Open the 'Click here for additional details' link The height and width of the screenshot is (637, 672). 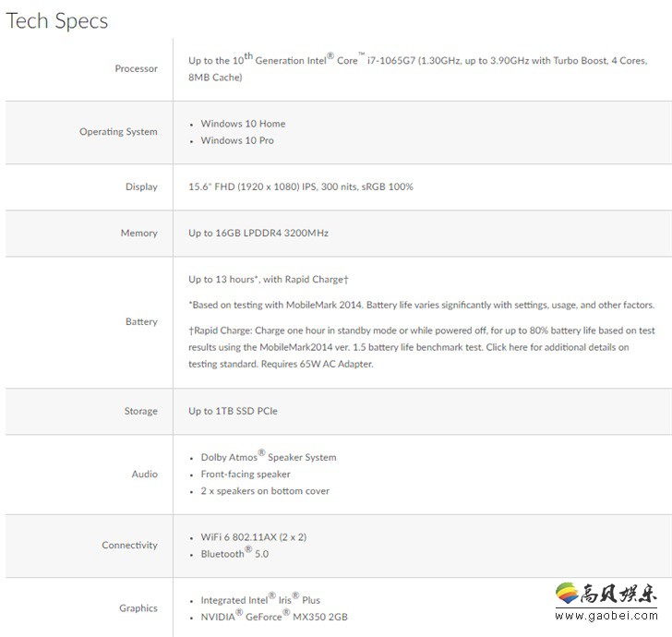point(558,347)
